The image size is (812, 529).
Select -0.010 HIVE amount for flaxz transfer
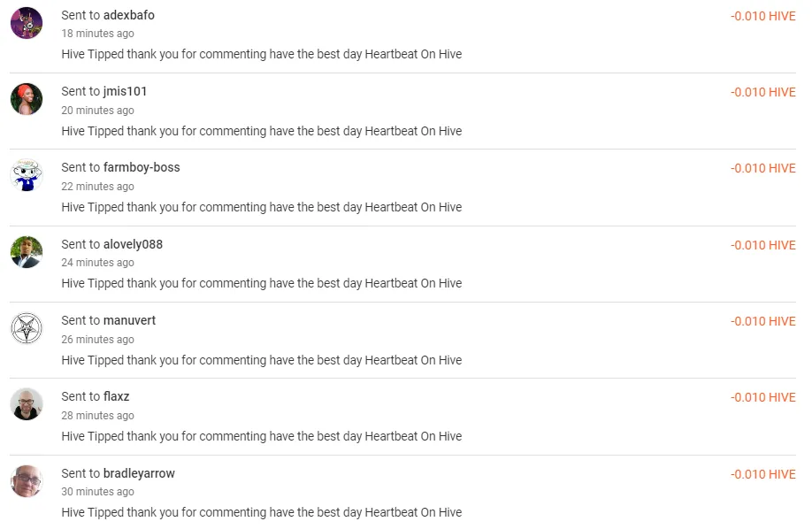[x=762, y=397]
